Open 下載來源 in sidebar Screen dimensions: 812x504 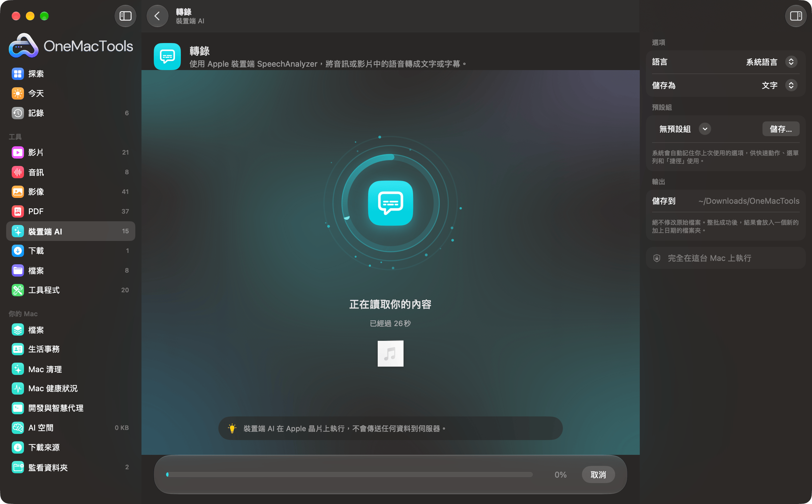pos(70,447)
